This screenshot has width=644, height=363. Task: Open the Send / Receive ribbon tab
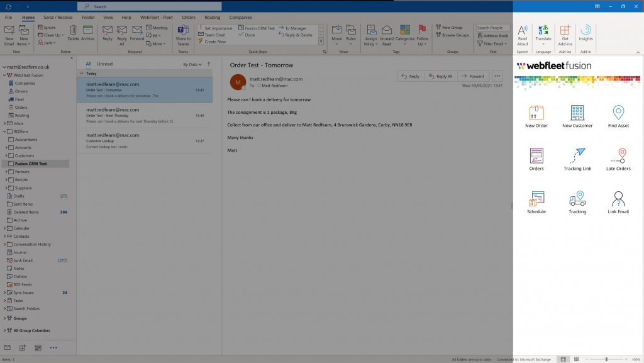coord(58,18)
